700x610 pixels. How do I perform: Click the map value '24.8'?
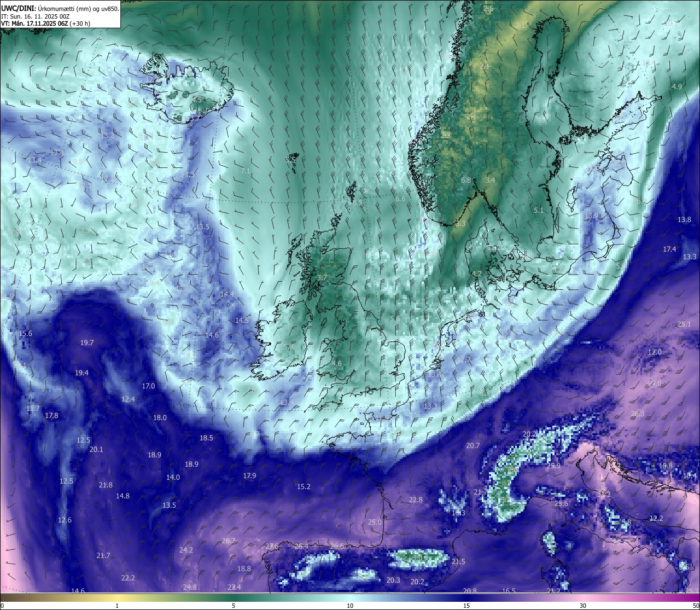tap(190, 588)
